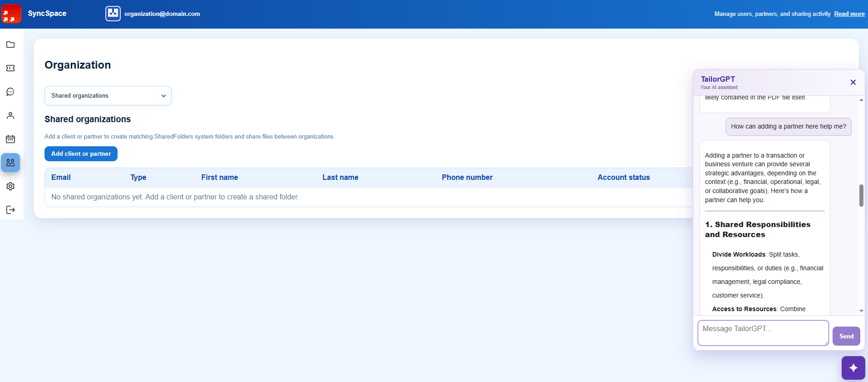
Task: Select the Organization people sidebar icon
Action: pos(10,163)
